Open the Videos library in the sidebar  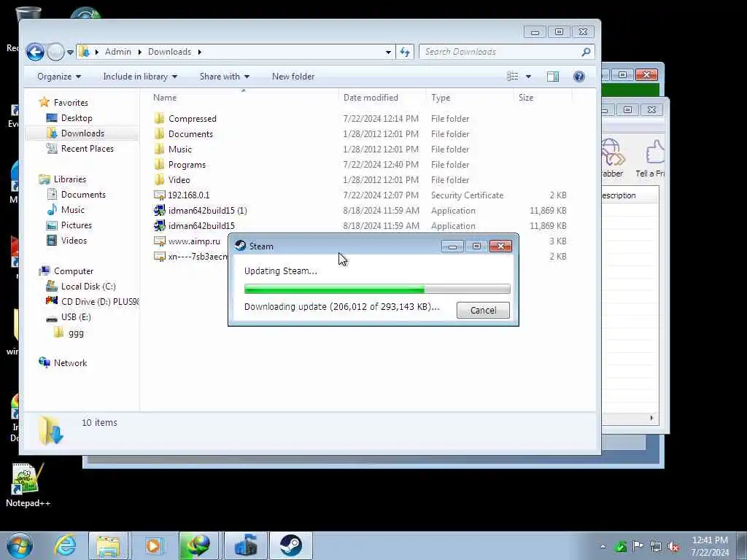[74, 241]
